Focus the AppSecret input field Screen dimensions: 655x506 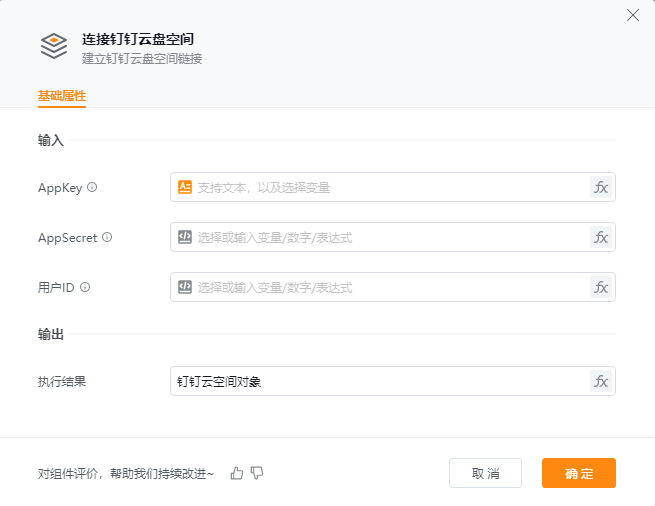(x=393, y=237)
